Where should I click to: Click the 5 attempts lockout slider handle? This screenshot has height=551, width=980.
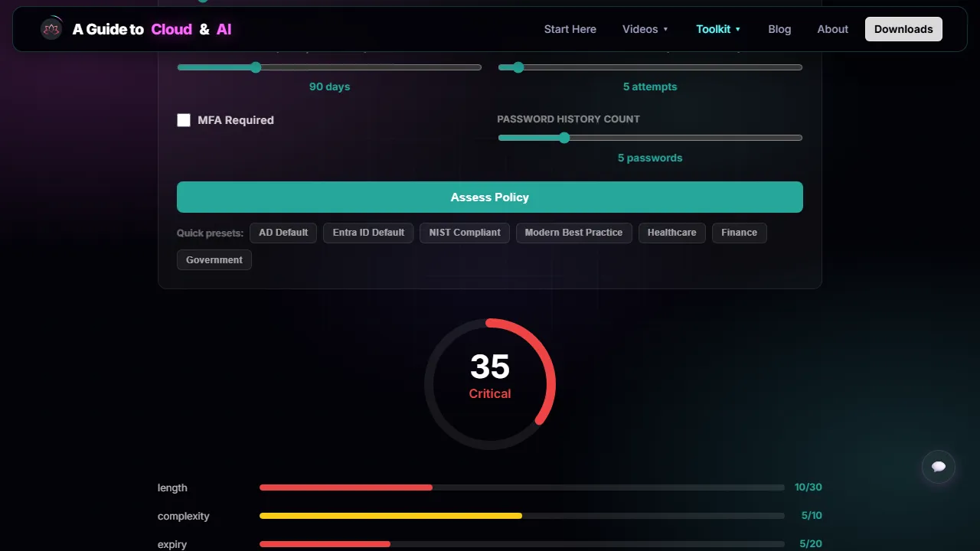[x=518, y=67]
